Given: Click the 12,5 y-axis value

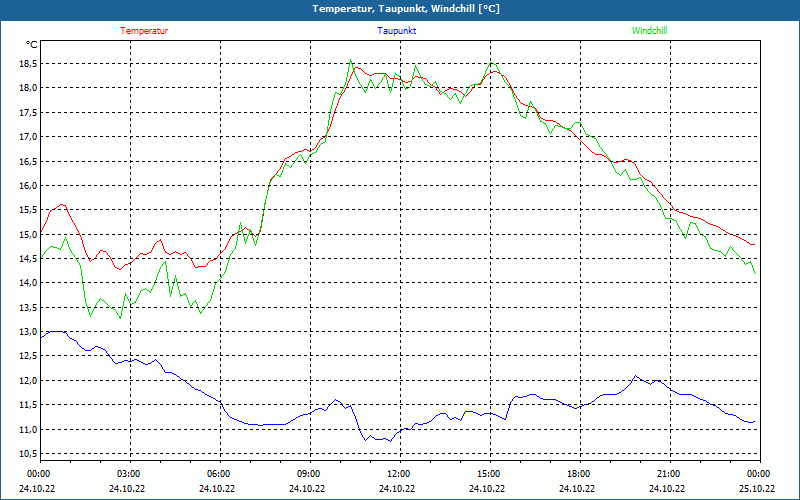Looking at the screenshot, I should [x=29, y=356].
